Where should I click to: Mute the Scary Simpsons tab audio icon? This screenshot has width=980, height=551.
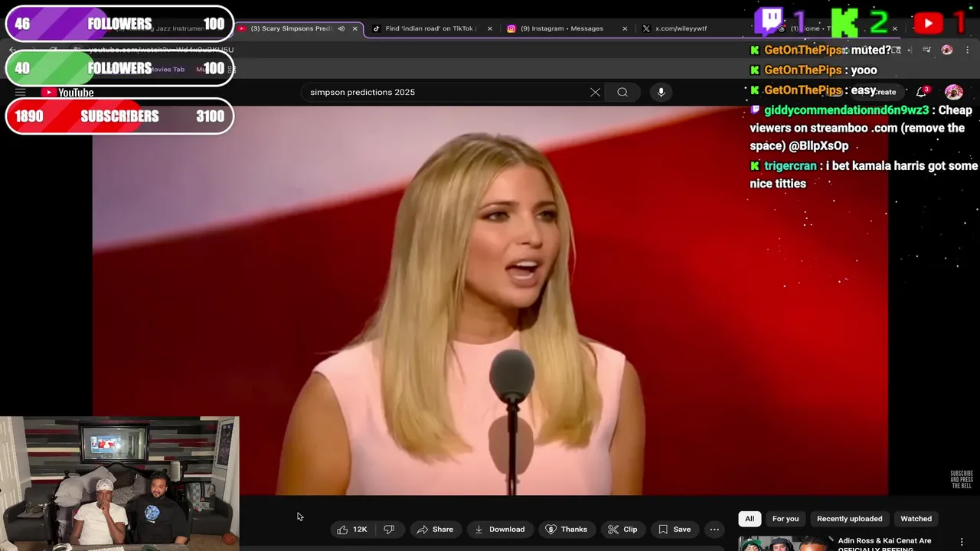pos(341,28)
